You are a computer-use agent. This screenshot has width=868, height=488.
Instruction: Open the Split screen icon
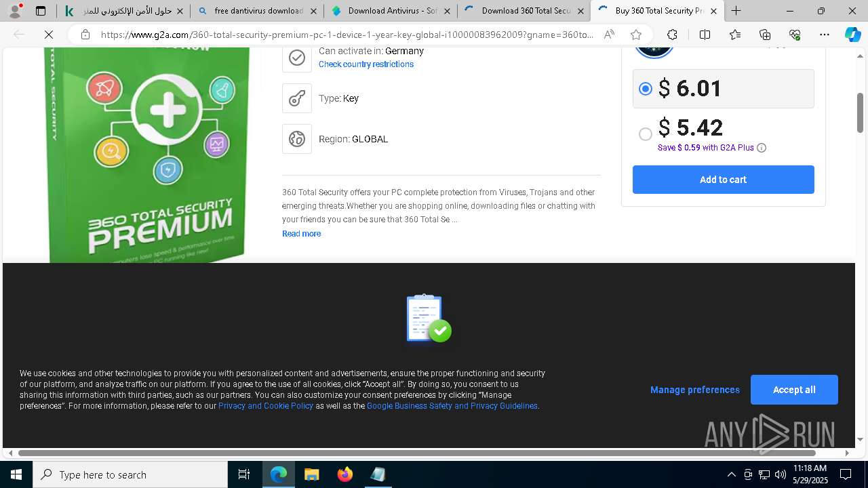click(705, 35)
